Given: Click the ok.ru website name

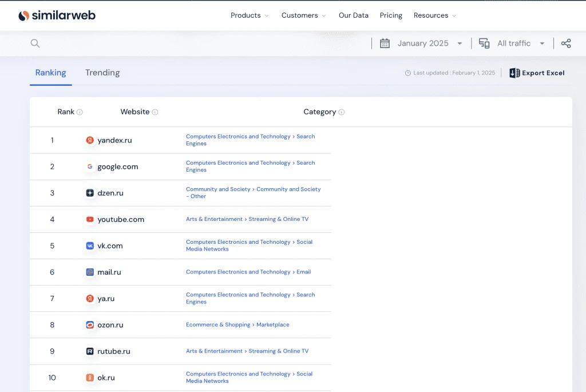Looking at the screenshot, I should 106,378.
